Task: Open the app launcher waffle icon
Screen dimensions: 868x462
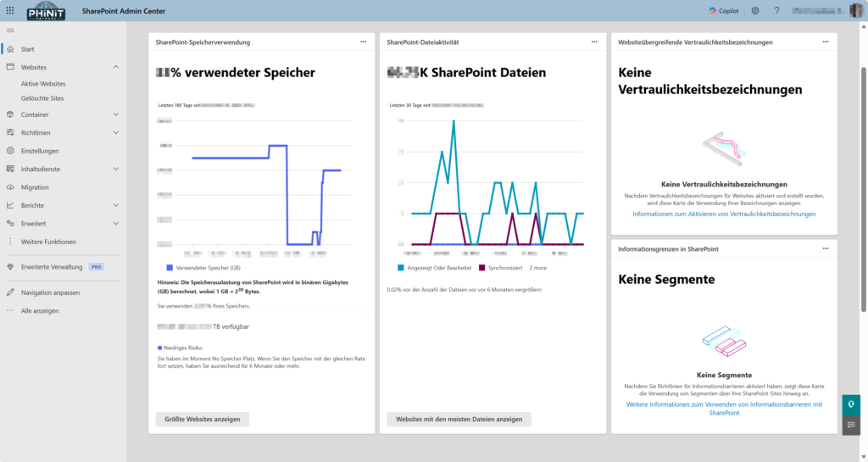Action: [10, 10]
